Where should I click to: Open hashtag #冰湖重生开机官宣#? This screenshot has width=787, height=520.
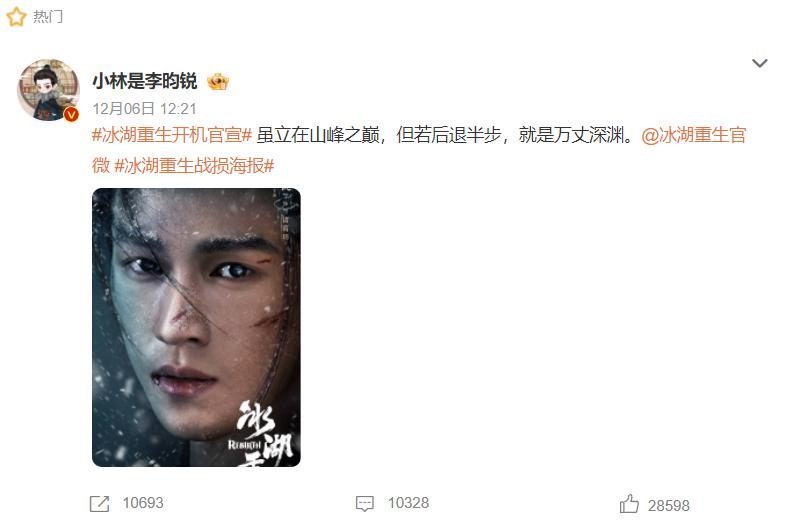tap(172, 136)
